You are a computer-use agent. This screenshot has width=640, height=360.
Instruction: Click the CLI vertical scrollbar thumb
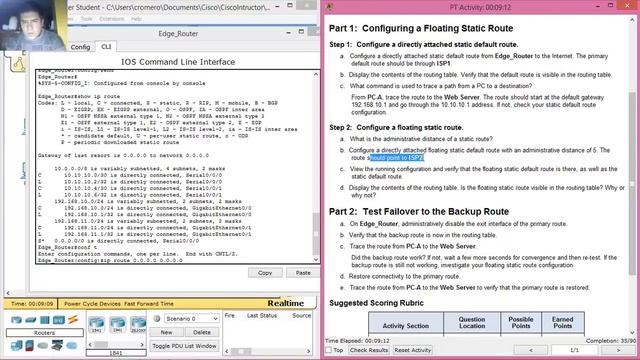pyautogui.click(x=316, y=233)
